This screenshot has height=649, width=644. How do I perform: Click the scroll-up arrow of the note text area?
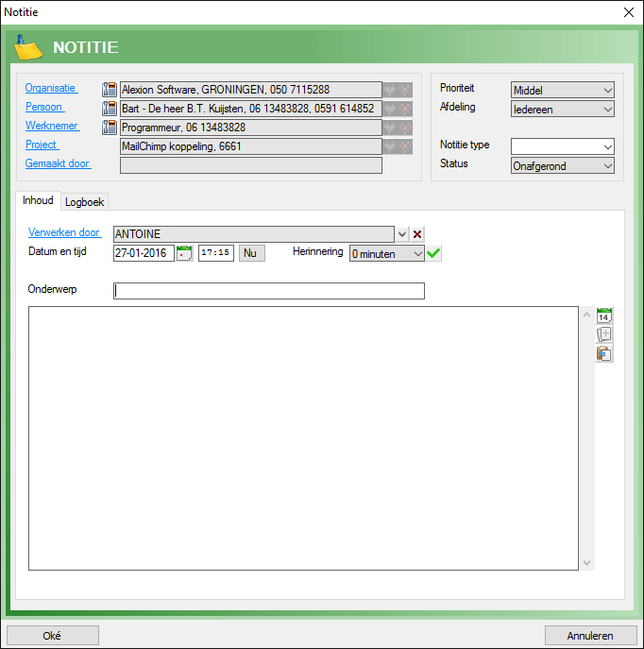coord(586,315)
